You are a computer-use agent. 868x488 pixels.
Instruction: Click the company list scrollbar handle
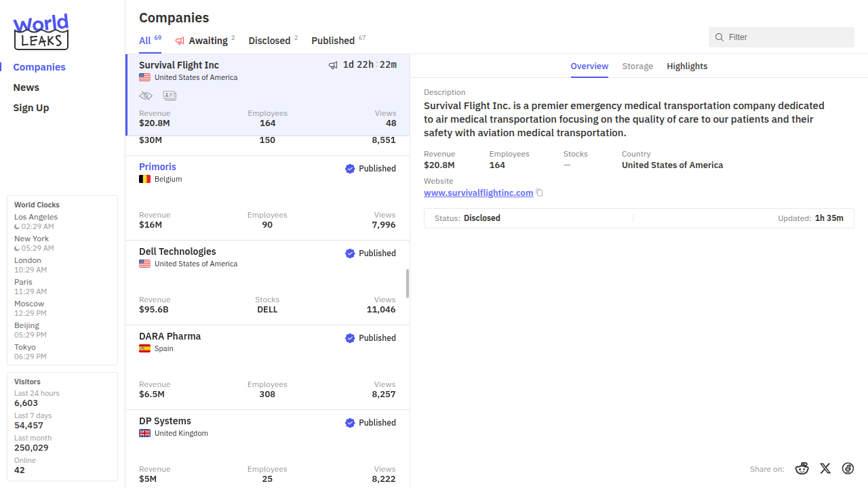pyautogui.click(x=408, y=283)
